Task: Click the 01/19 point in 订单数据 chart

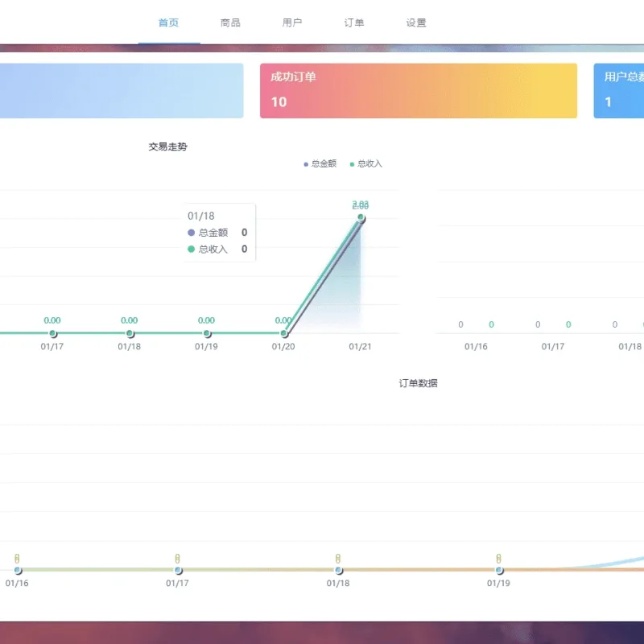Action: pos(499,570)
